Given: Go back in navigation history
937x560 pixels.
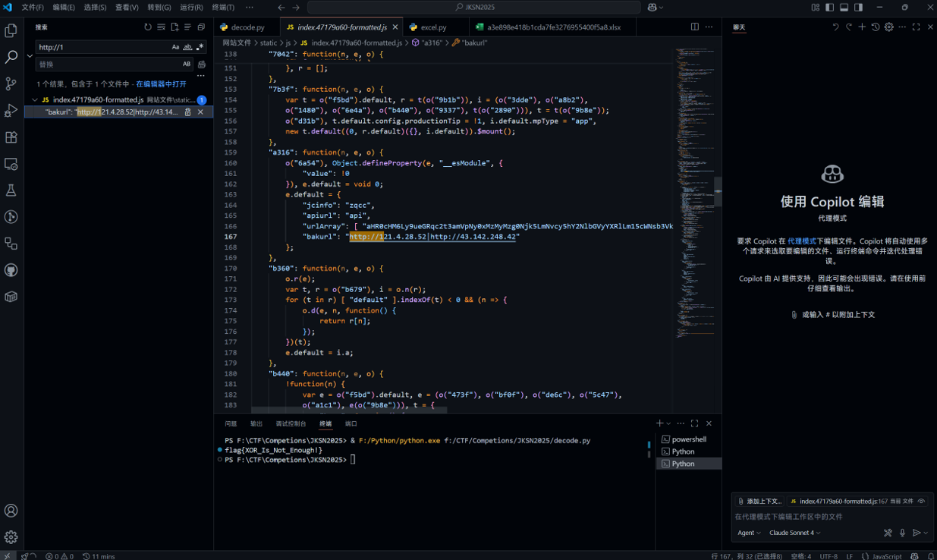Looking at the screenshot, I should [281, 7].
